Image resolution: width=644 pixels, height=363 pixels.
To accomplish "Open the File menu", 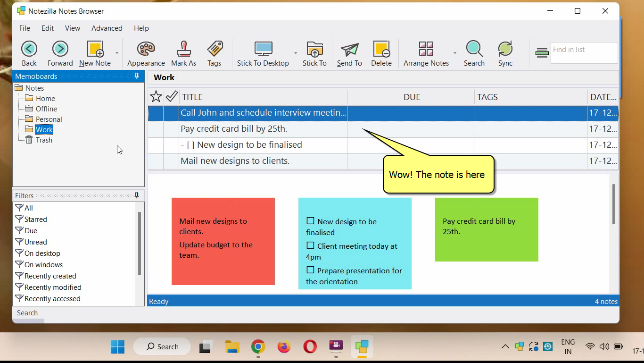I will [25, 28].
